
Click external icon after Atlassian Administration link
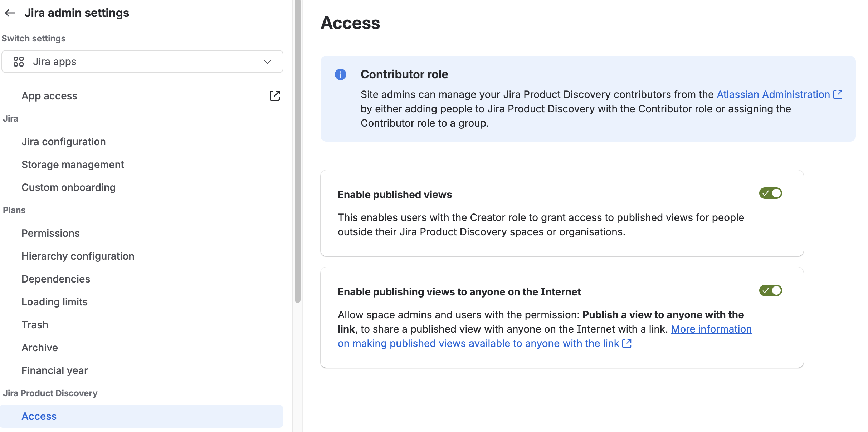pyautogui.click(x=838, y=94)
